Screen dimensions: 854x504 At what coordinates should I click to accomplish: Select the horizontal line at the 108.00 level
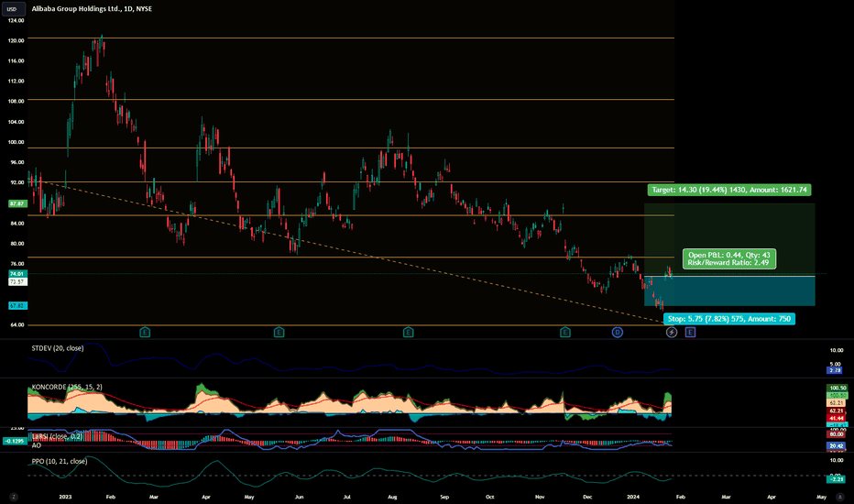click(351, 100)
